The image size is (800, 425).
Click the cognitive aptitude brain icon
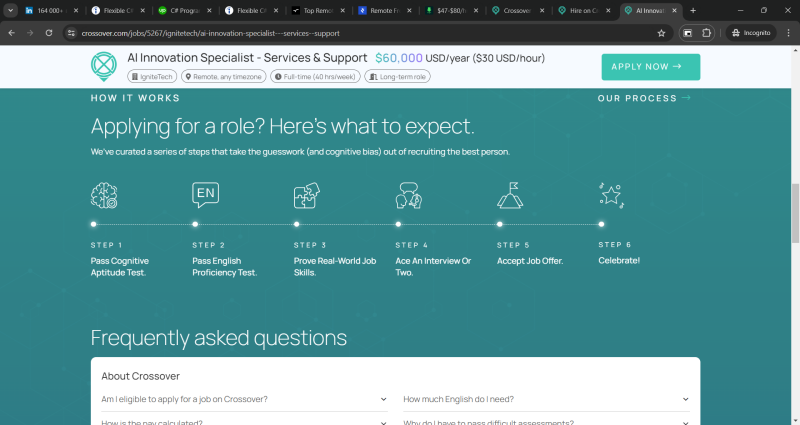pyautogui.click(x=104, y=195)
